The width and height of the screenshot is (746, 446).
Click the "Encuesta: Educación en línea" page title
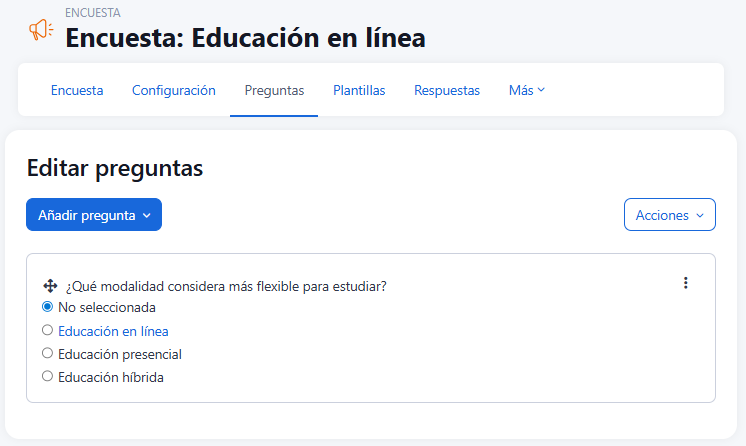click(x=245, y=38)
